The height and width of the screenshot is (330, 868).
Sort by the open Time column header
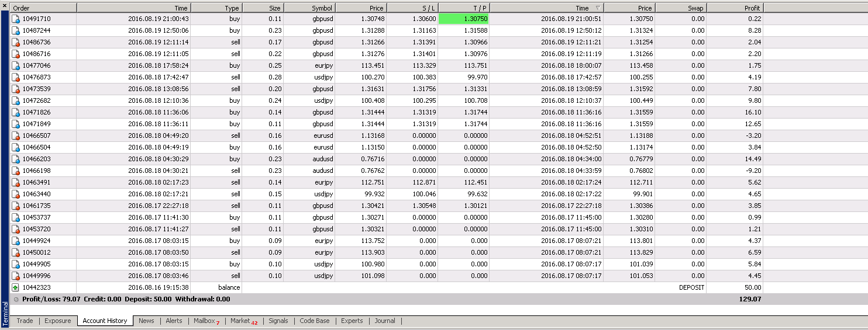click(133, 8)
